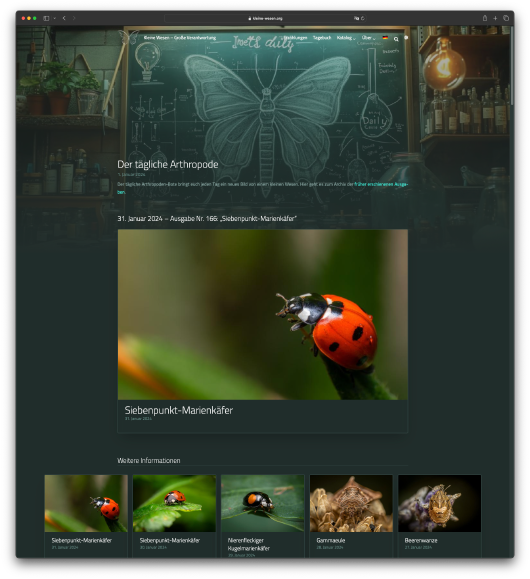Open the site search magnifier icon
The width and height of the screenshot is (530, 579).
(x=396, y=39)
